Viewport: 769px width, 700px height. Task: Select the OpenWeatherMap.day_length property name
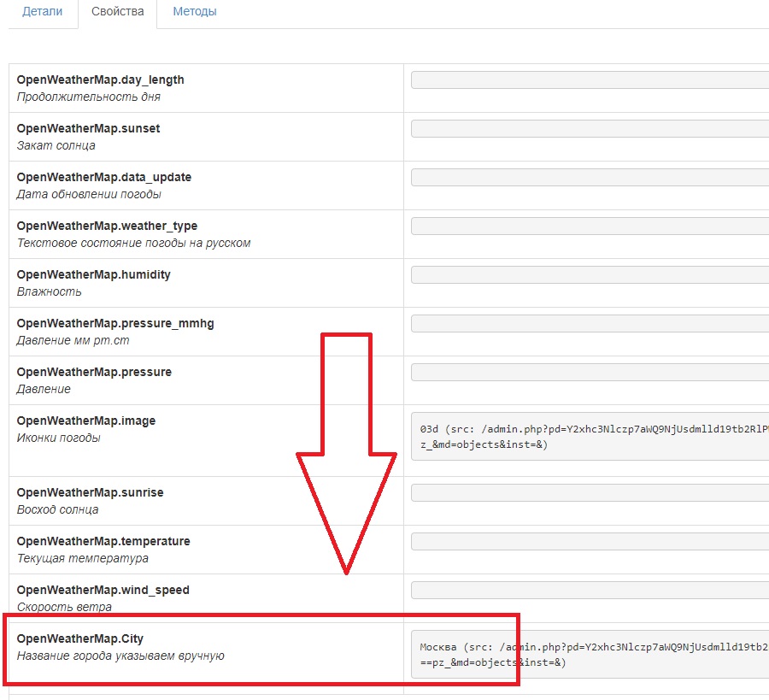101,80
